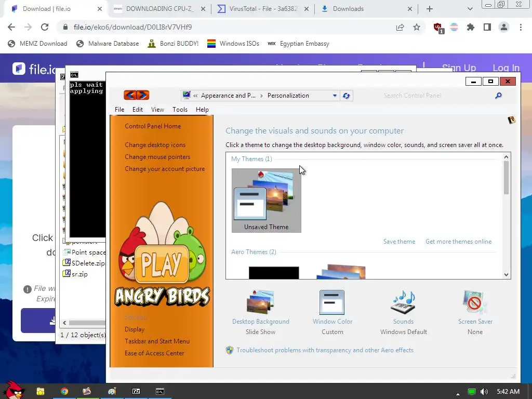532x399 pixels.
Task: Click Get more themes online
Action: pos(458,242)
